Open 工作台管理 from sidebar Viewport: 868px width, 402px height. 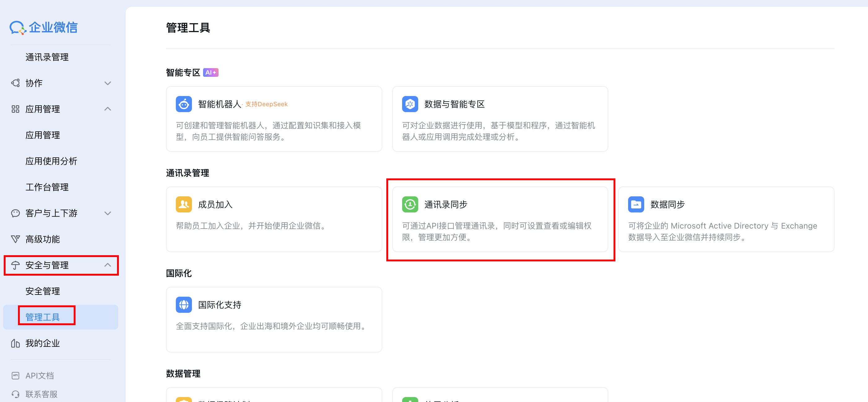point(47,187)
